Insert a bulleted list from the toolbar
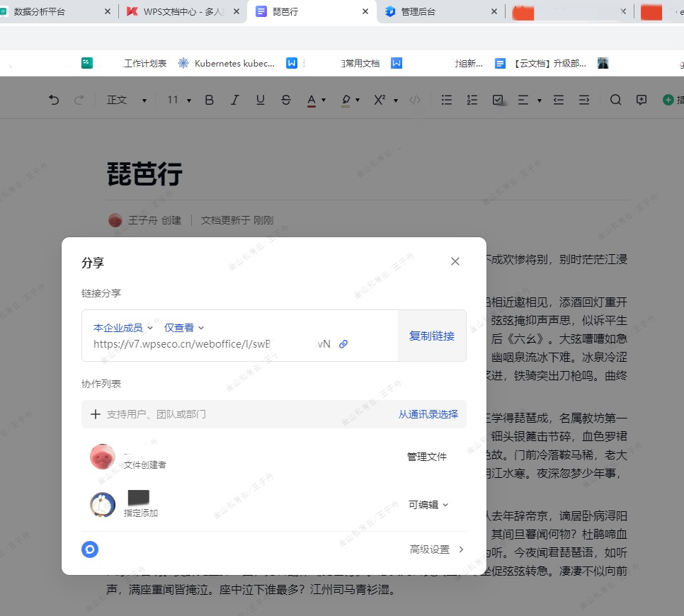 pyautogui.click(x=447, y=100)
